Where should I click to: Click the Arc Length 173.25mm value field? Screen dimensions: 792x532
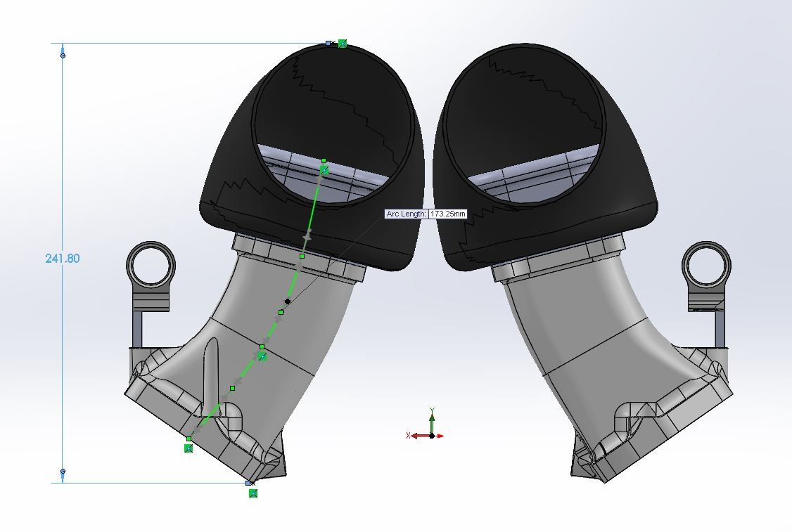(x=447, y=214)
